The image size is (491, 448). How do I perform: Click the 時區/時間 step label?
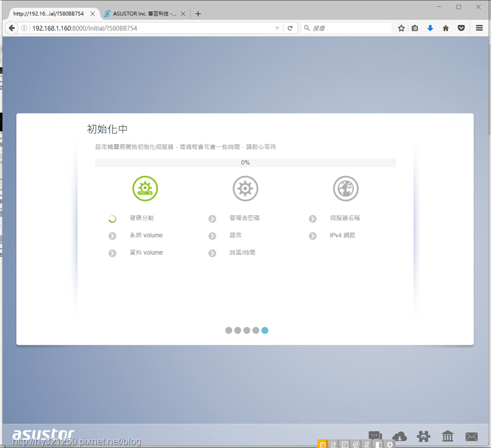click(243, 253)
